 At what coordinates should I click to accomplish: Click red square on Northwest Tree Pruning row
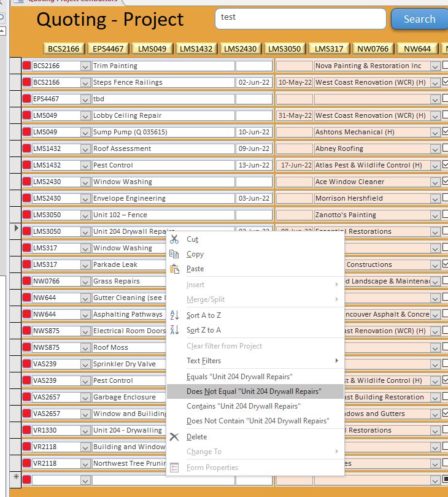(x=26, y=463)
